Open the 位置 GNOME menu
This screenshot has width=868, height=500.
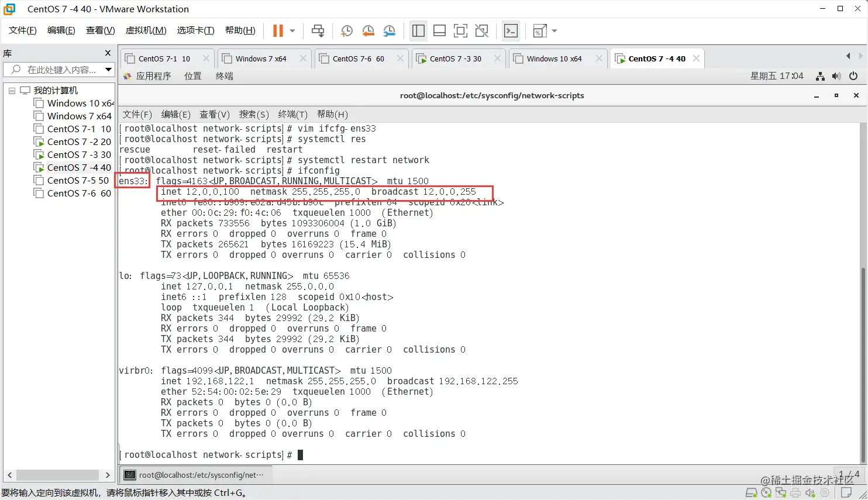point(193,76)
